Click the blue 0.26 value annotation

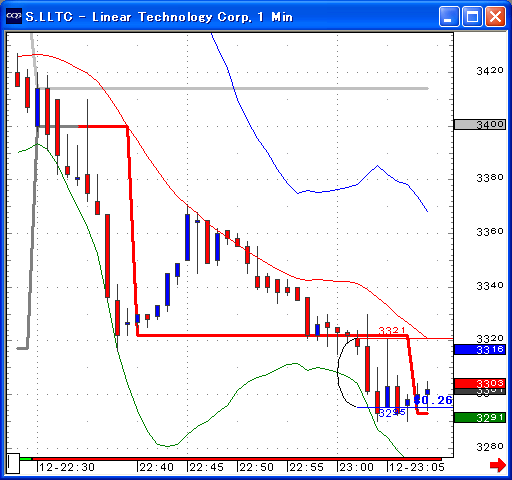(433, 400)
